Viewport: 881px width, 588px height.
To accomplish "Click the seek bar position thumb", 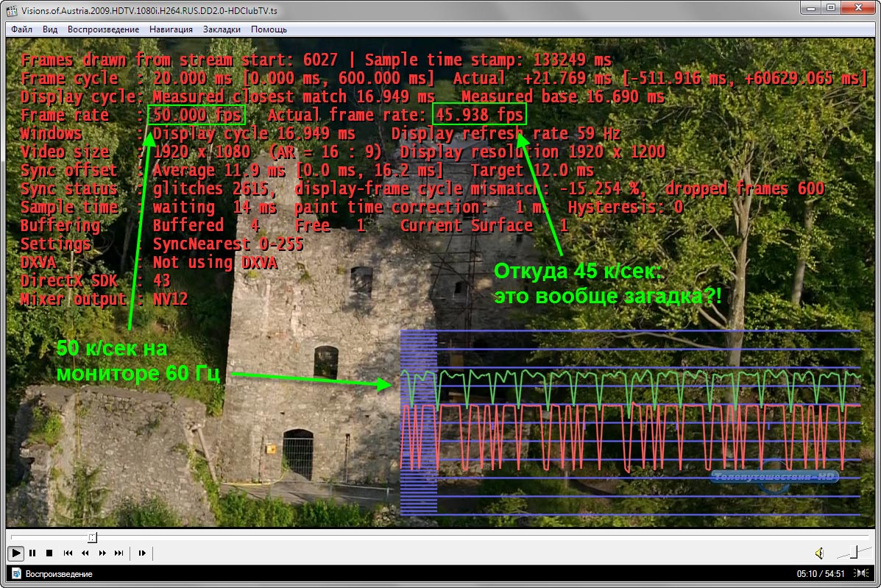I will coord(92,537).
